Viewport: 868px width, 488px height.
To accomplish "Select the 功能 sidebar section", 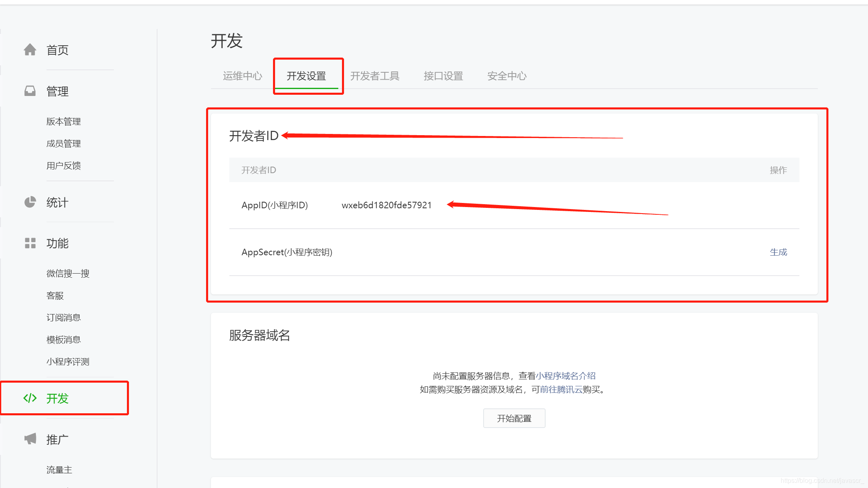I will [57, 243].
